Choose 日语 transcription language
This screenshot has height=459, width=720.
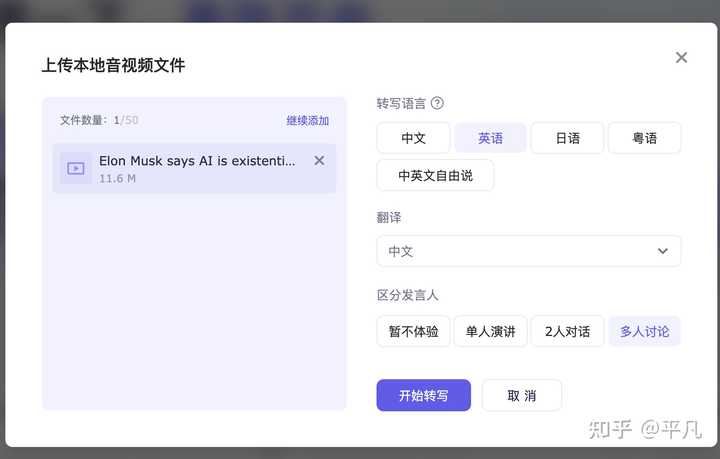pyautogui.click(x=567, y=138)
